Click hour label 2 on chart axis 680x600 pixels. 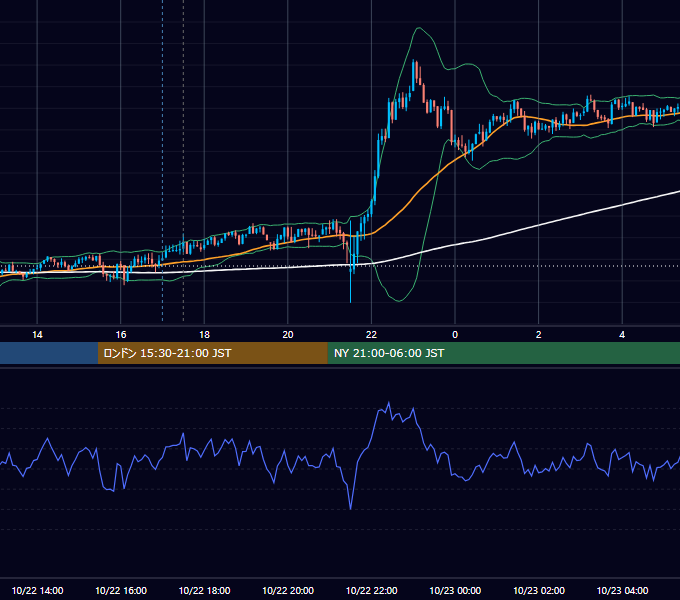(539, 335)
